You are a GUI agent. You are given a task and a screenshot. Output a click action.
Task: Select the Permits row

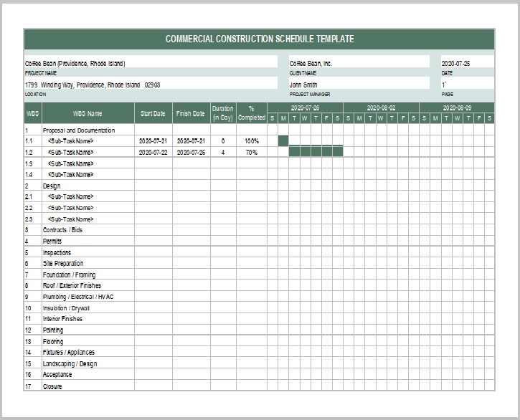(260, 241)
